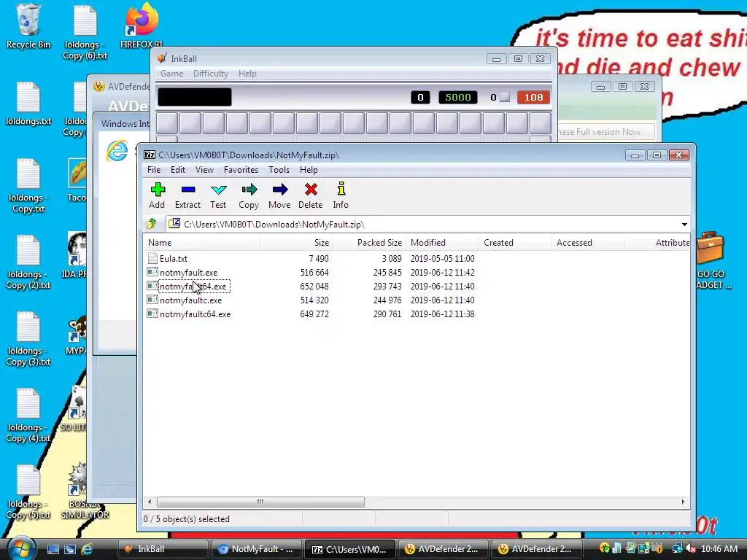Click the horizontal scrollbar thumb in 7-Zip

click(x=260, y=502)
